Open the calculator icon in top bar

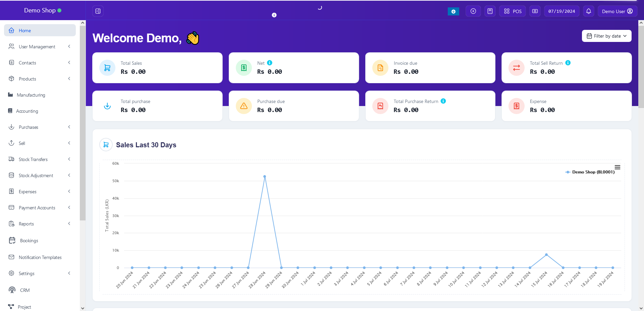pyautogui.click(x=490, y=11)
